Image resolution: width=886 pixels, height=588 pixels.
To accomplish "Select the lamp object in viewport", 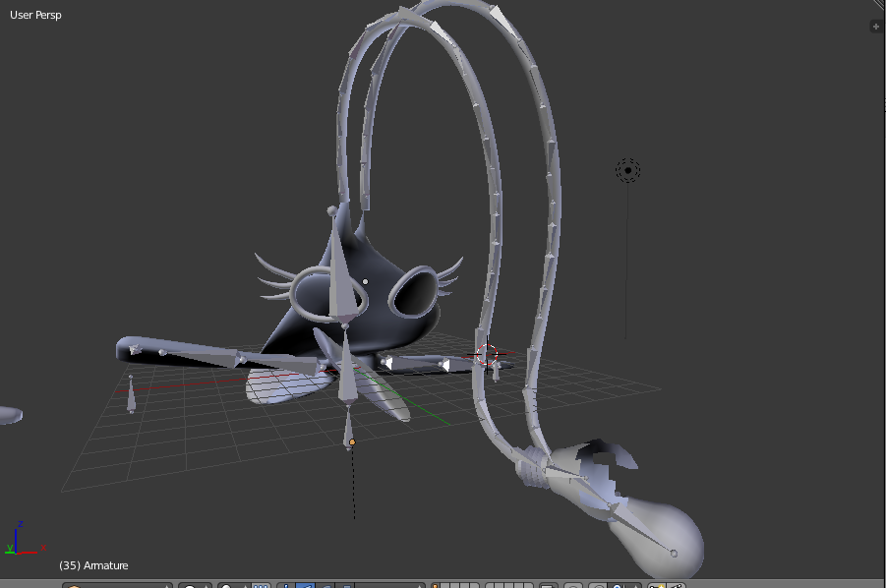I will coord(627,170).
